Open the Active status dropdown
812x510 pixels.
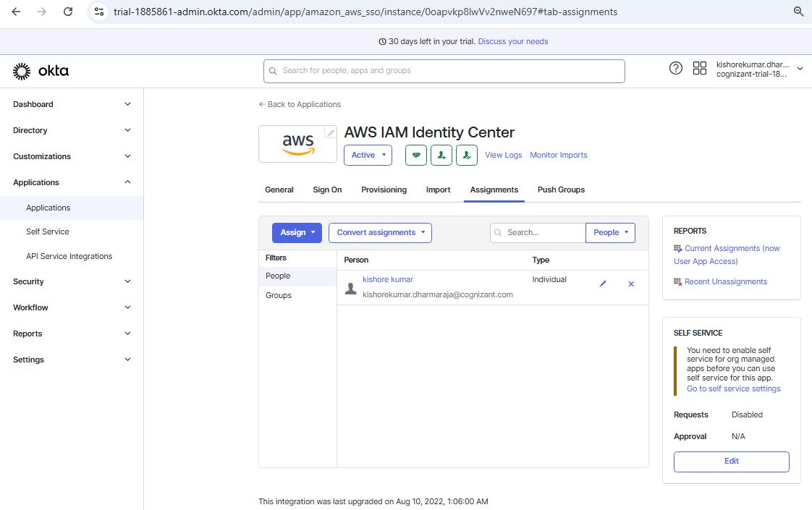point(368,155)
